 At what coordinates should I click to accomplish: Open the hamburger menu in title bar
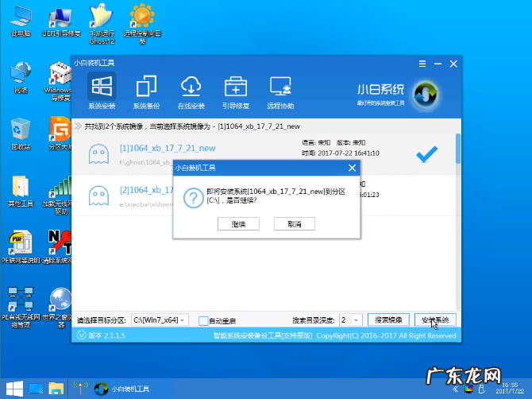422,64
